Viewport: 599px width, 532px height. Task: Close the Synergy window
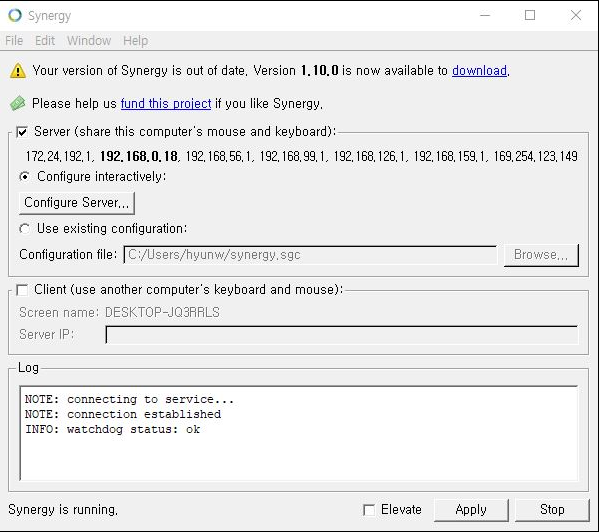click(576, 15)
